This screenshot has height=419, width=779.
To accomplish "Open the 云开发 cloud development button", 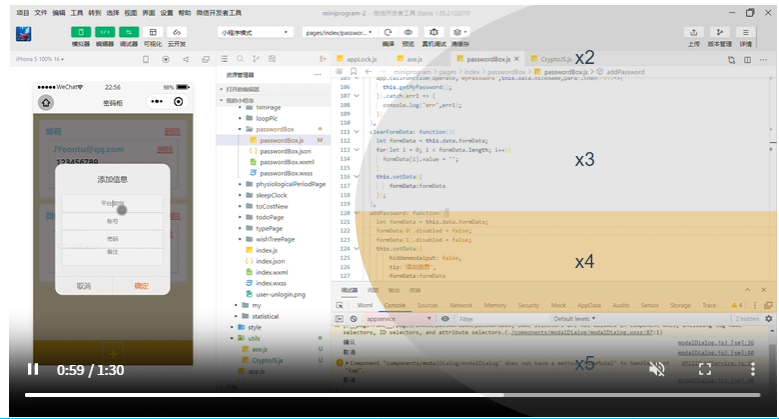I will click(x=176, y=32).
